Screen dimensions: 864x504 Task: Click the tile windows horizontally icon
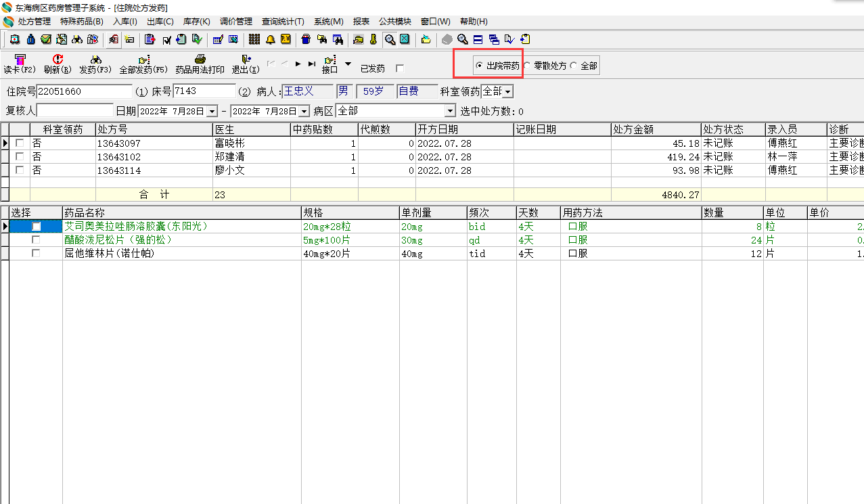(478, 39)
